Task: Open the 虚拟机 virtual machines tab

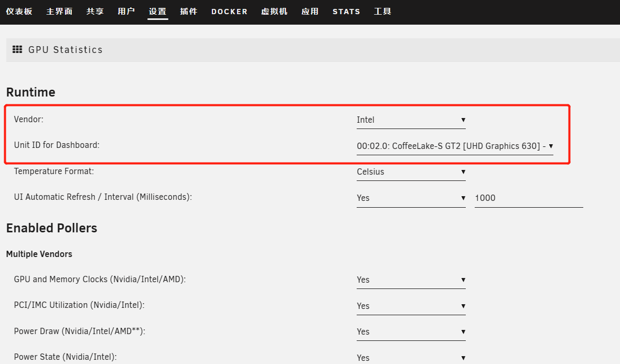Action: 274,11
